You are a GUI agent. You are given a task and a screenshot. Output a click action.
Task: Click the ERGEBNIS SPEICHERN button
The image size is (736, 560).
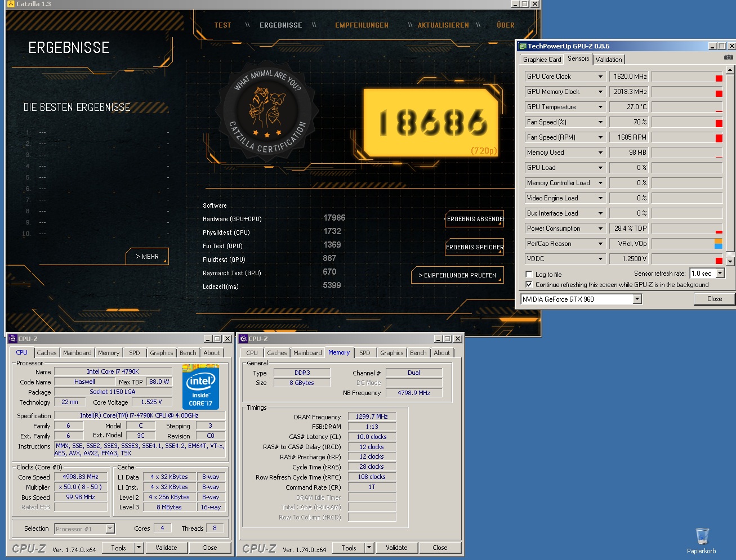[475, 247]
